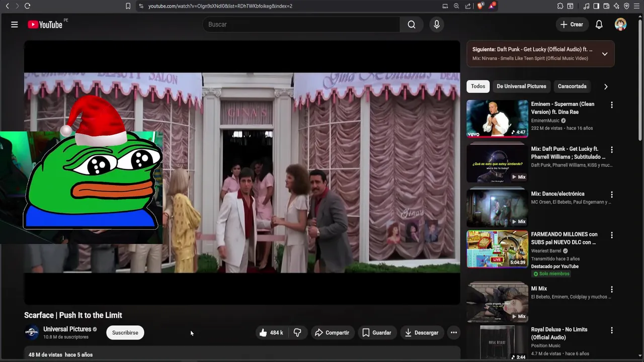Open the Leo AI sparkle icon
The height and width of the screenshot is (362, 644).
click(x=616, y=6)
